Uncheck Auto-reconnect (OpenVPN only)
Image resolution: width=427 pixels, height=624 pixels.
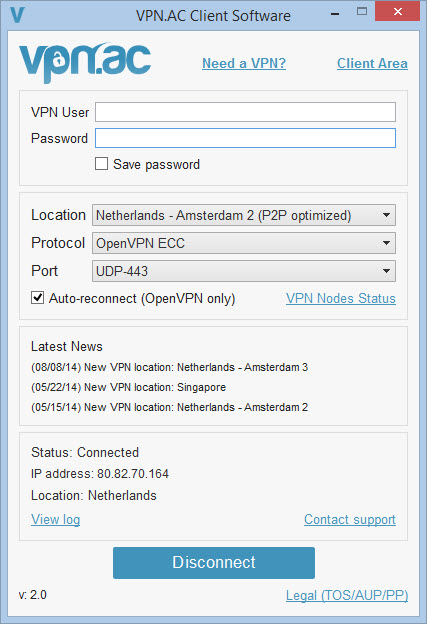coord(37,298)
